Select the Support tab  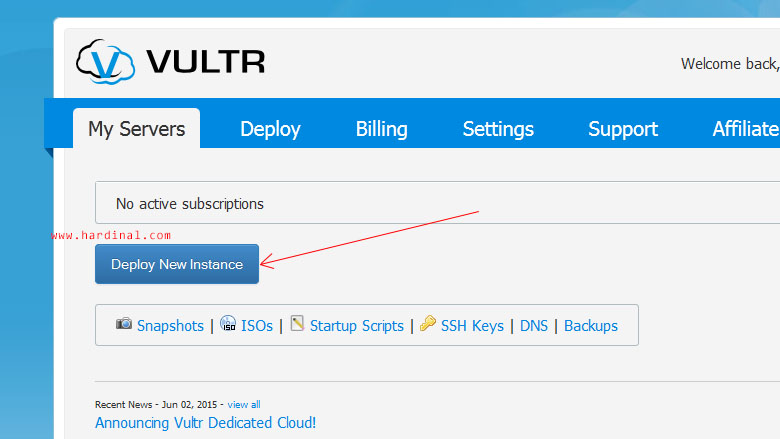pos(623,129)
